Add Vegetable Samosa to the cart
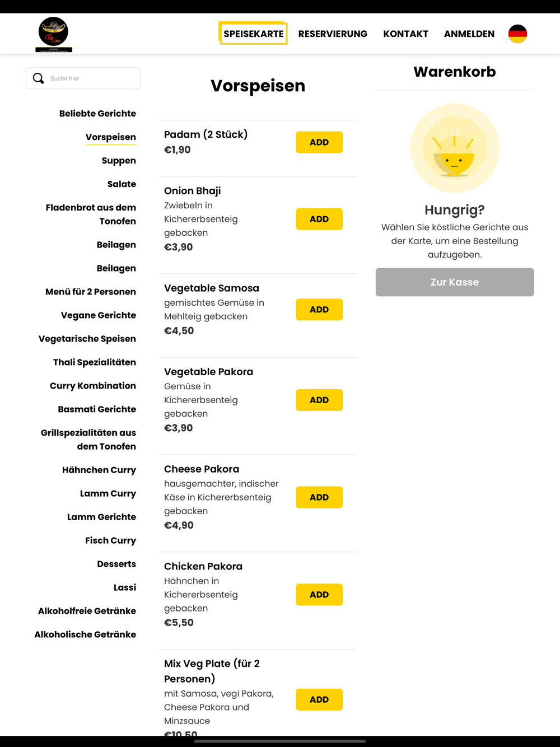Viewport: 560px width, 747px height. click(319, 310)
